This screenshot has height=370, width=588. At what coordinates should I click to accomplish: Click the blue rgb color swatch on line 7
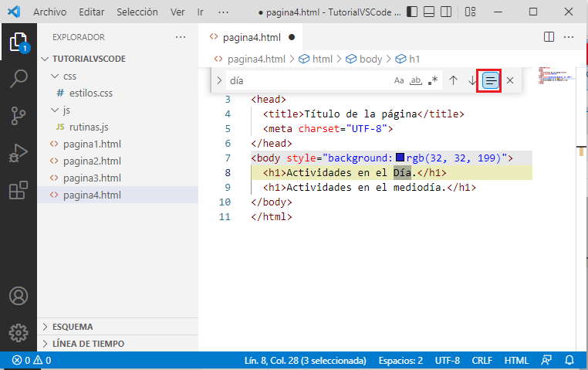400,158
